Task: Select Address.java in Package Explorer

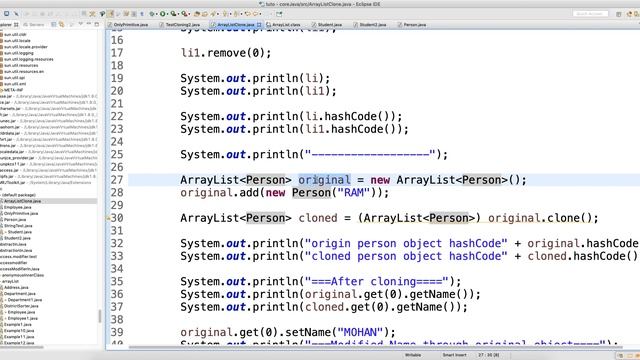Action: pyautogui.click(x=16, y=287)
